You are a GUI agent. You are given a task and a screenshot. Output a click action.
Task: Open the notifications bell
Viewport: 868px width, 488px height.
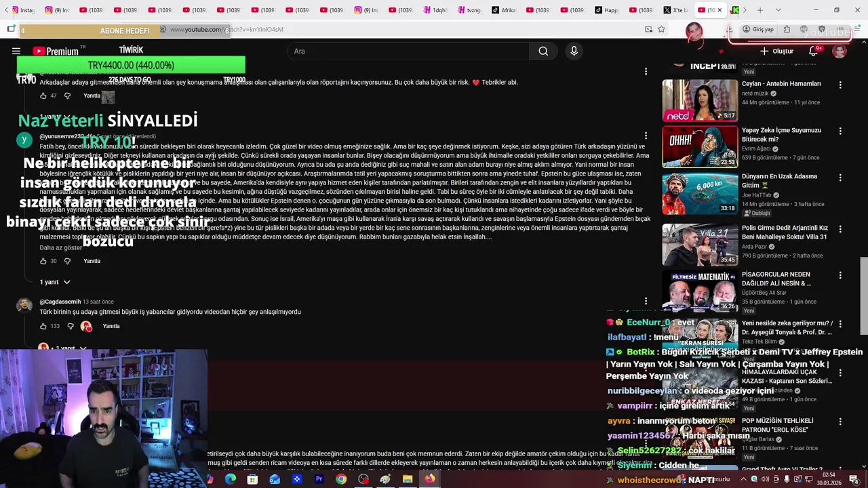(x=813, y=51)
